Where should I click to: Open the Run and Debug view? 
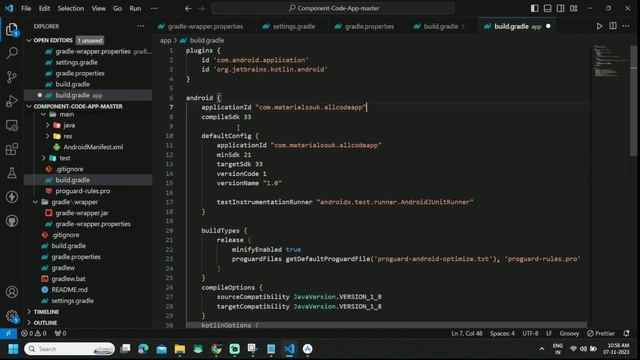[x=12, y=101]
